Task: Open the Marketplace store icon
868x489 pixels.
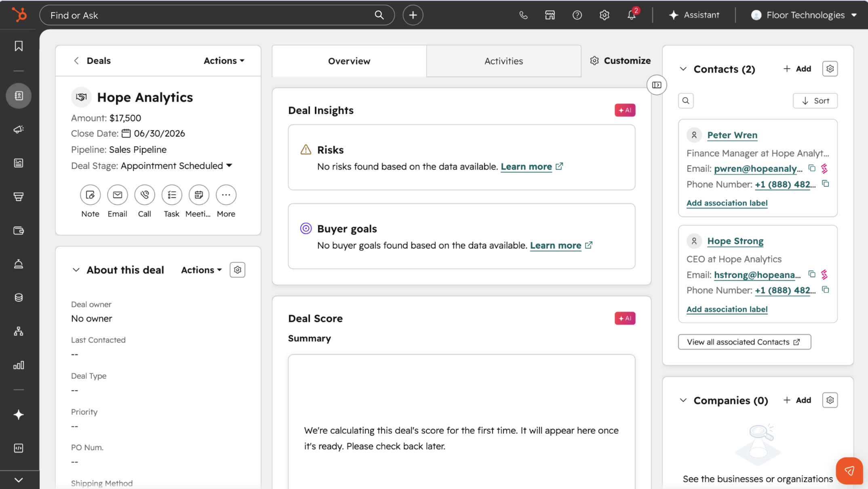Action: [x=550, y=15]
